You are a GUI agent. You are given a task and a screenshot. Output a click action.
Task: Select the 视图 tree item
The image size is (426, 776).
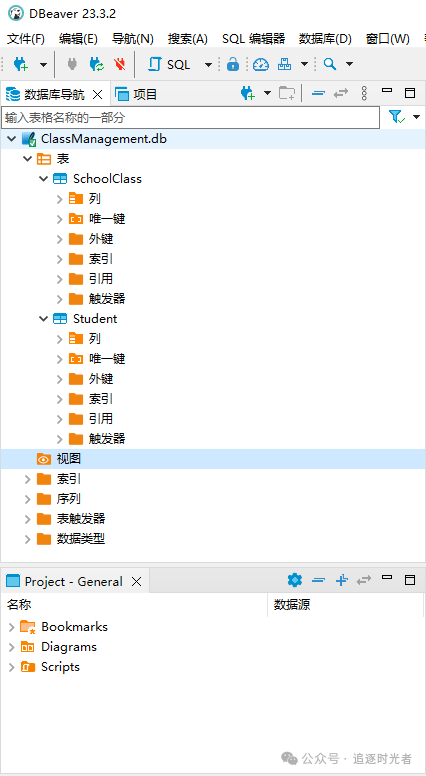coord(69,459)
